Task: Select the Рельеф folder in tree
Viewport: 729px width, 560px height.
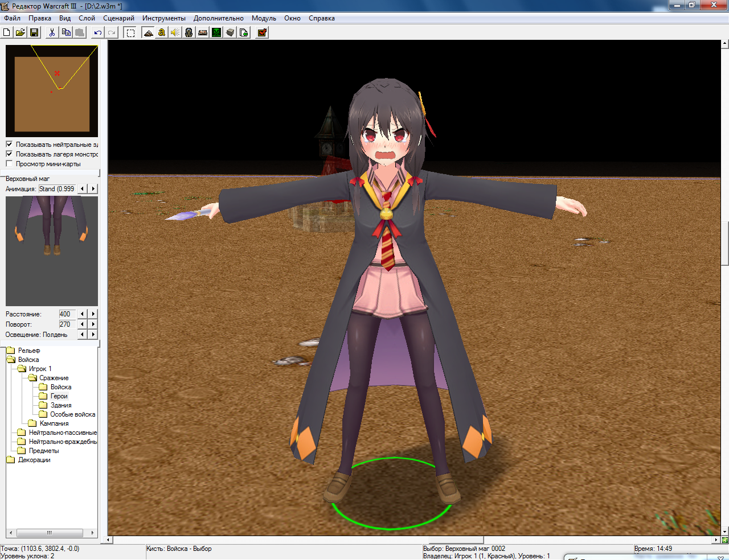Action: (x=29, y=351)
